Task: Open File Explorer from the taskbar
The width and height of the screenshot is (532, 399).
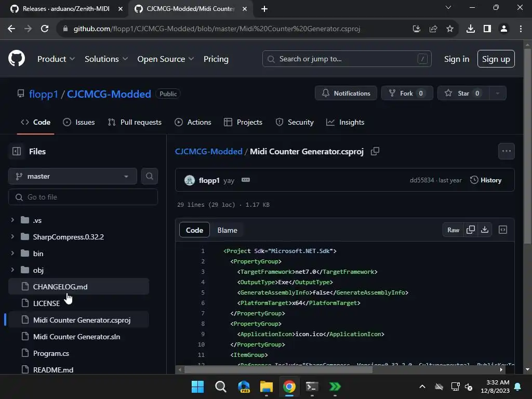Action: (x=267, y=387)
